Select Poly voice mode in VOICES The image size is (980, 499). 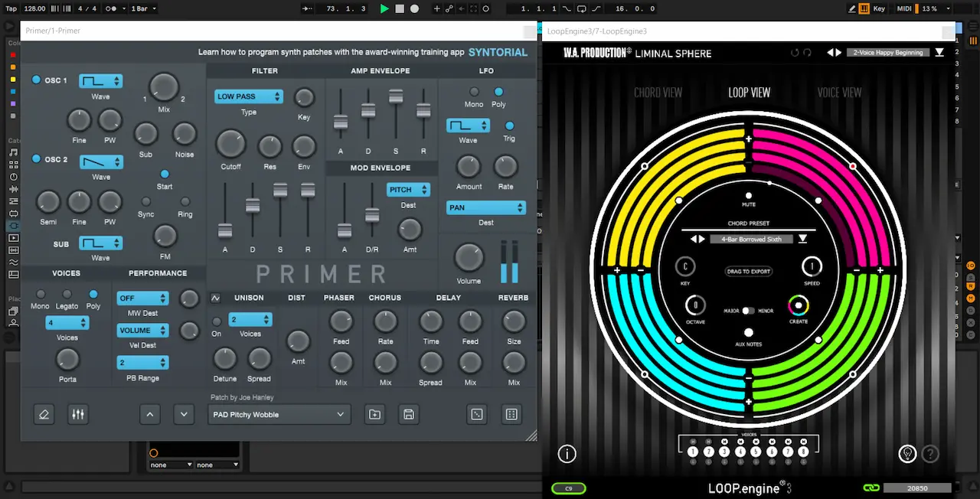coord(93,294)
